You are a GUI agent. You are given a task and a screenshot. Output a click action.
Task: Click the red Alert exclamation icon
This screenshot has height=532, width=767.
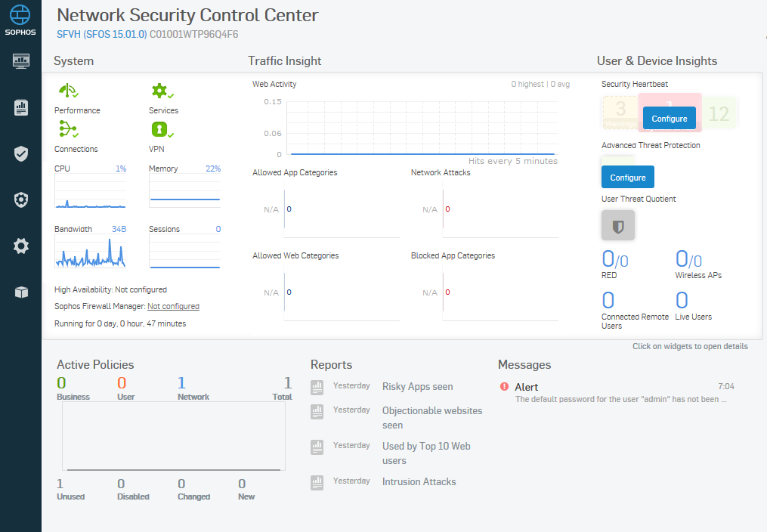pyautogui.click(x=504, y=386)
